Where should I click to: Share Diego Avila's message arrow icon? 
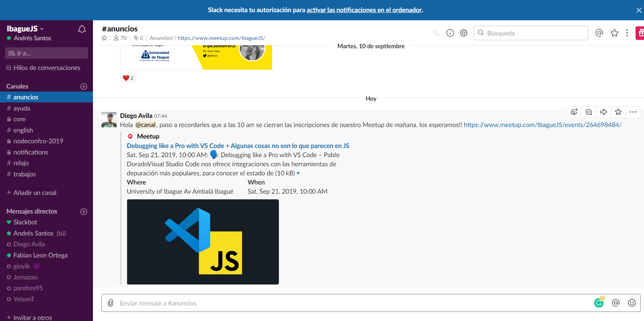(603, 112)
